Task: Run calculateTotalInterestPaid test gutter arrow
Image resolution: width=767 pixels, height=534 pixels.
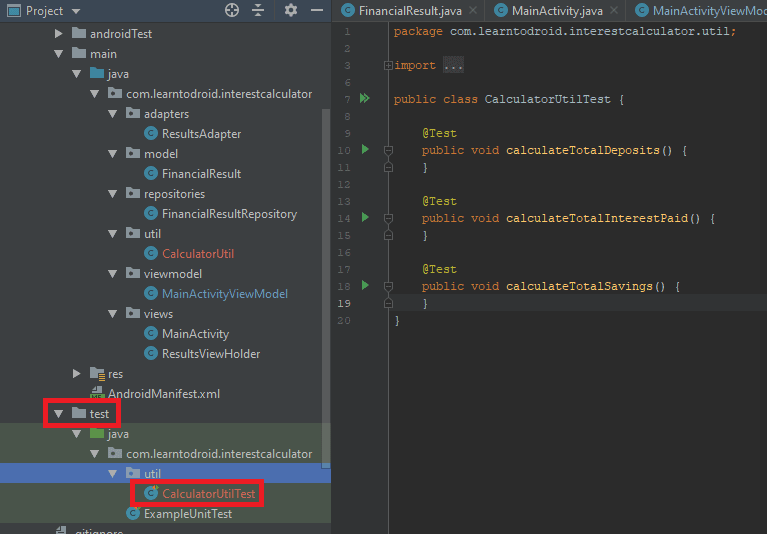Action: (x=365, y=217)
